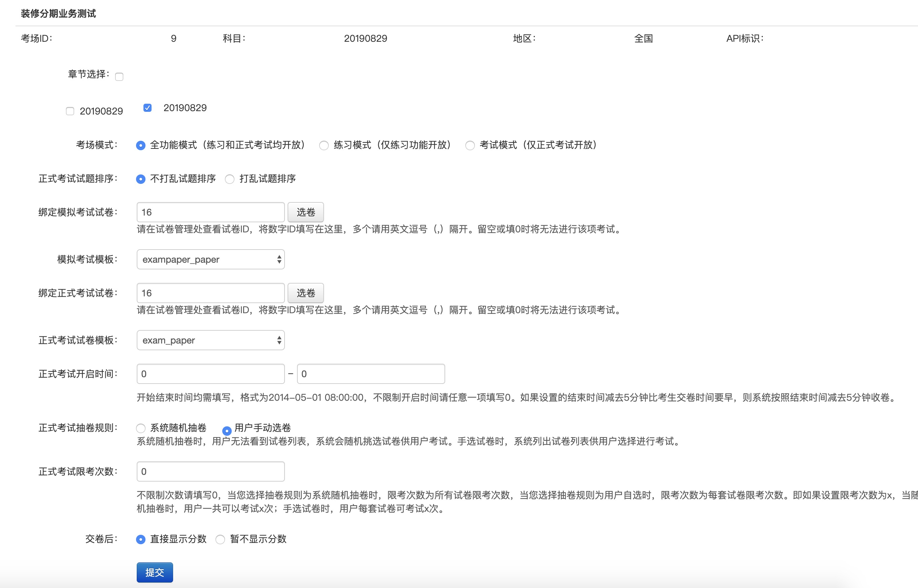Viewport: 918px width, 588px height.
Task: Choose 直接显示分数 after submission
Action: coord(141,540)
